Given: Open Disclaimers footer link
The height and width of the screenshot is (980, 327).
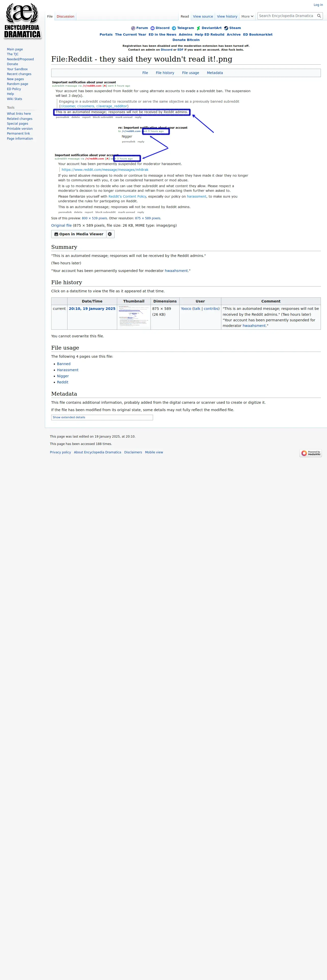Looking at the screenshot, I should coord(133,453).
